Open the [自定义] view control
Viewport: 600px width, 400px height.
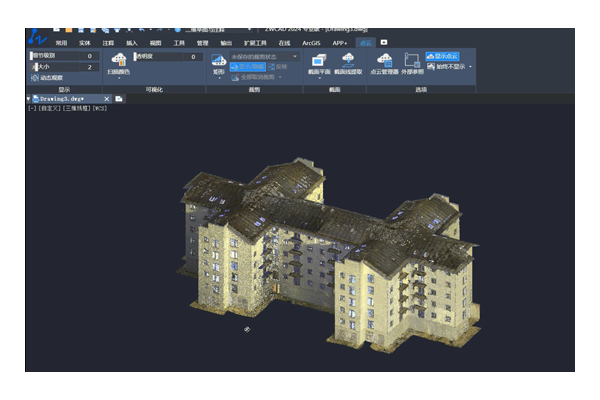tap(50, 108)
